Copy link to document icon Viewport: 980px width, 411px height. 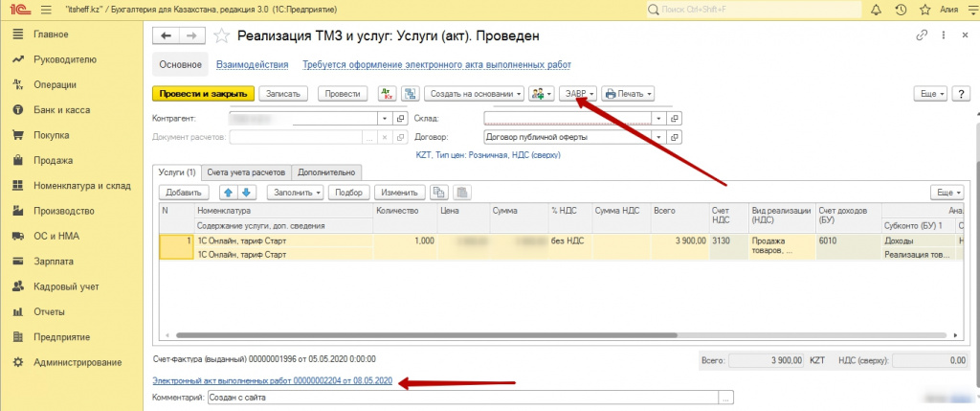pyautogui.click(x=922, y=35)
